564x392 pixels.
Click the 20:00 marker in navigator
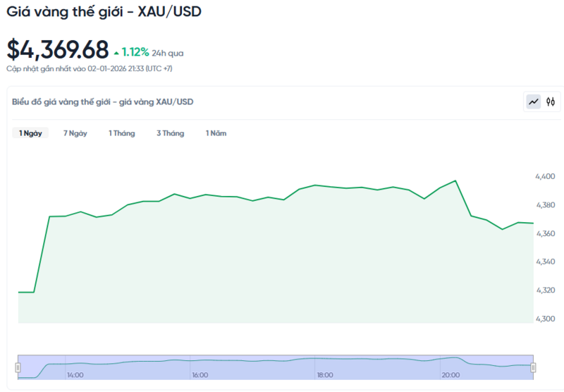[450, 375]
